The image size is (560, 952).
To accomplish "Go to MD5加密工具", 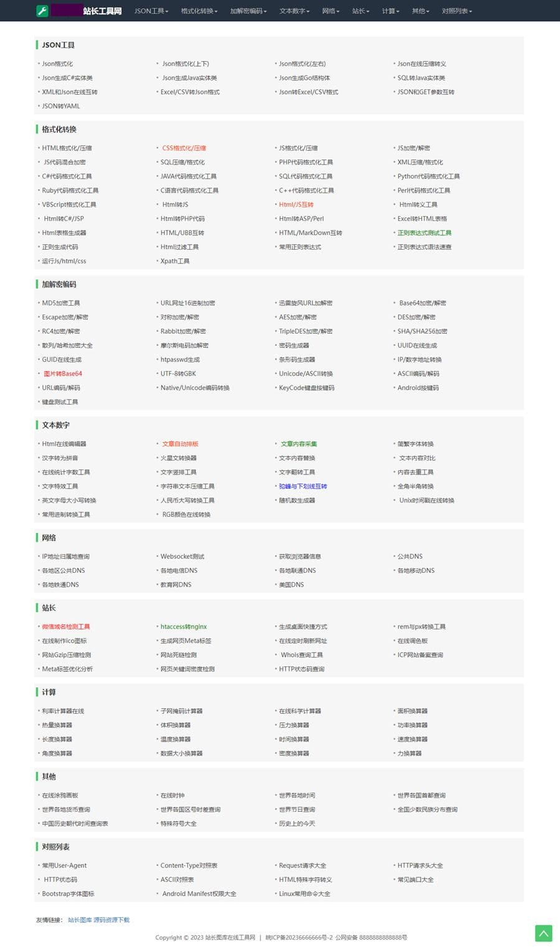I will pyautogui.click(x=61, y=303).
